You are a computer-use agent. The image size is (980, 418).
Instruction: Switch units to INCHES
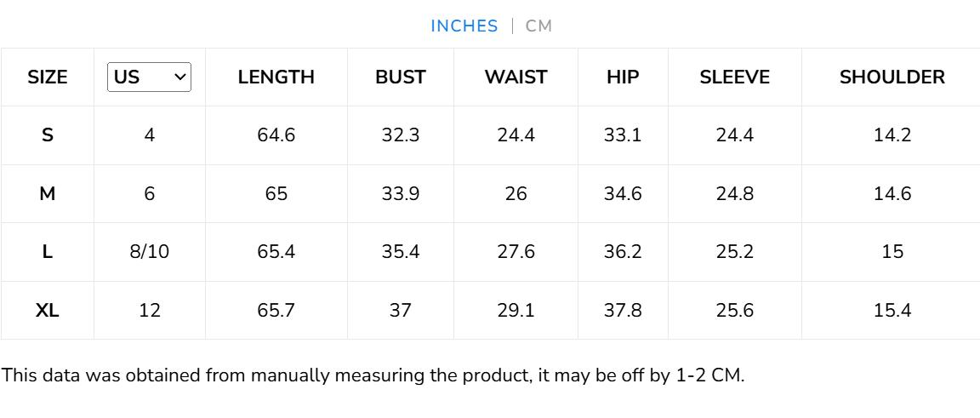click(464, 26)
